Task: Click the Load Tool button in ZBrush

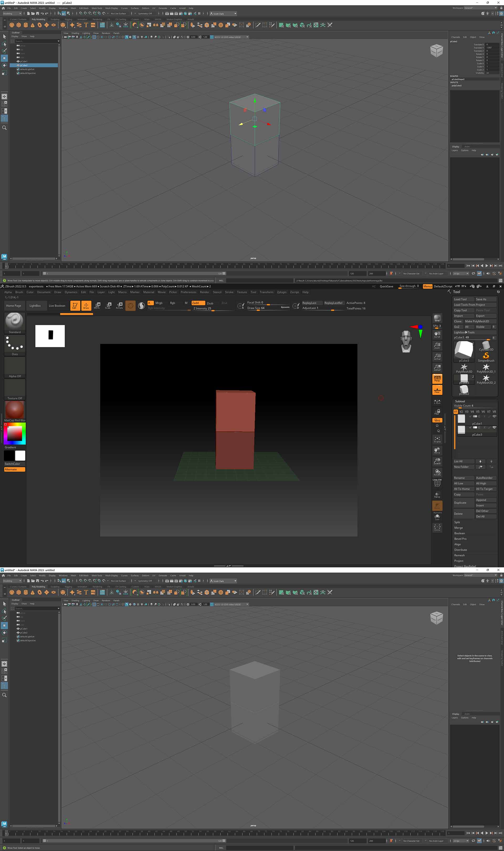Action: tap(463, 299)
